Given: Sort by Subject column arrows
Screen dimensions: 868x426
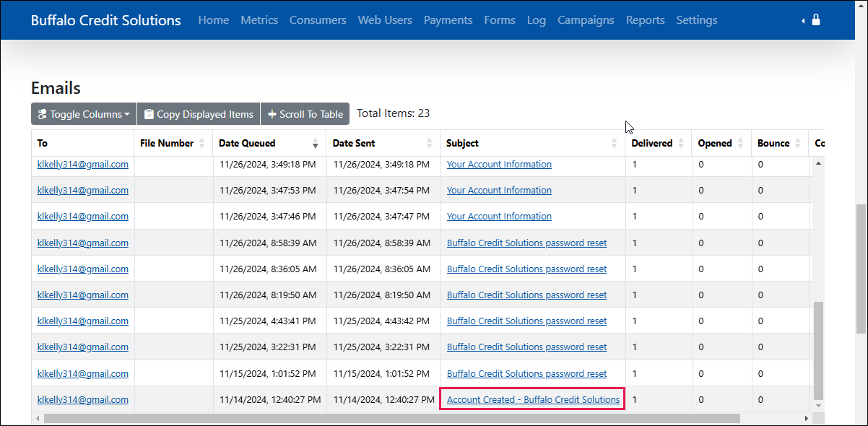Looking at the screenshot, I should coord(615,143).
